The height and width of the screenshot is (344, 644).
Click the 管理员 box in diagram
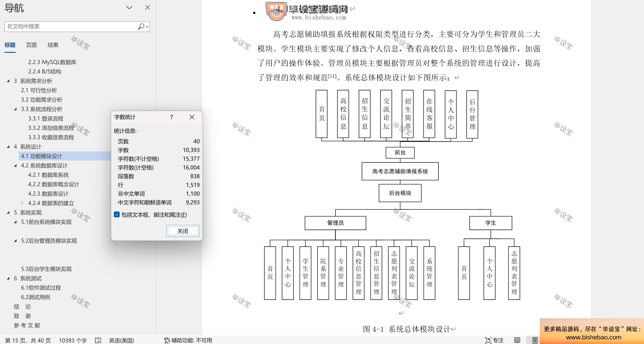tap(335, 223)
